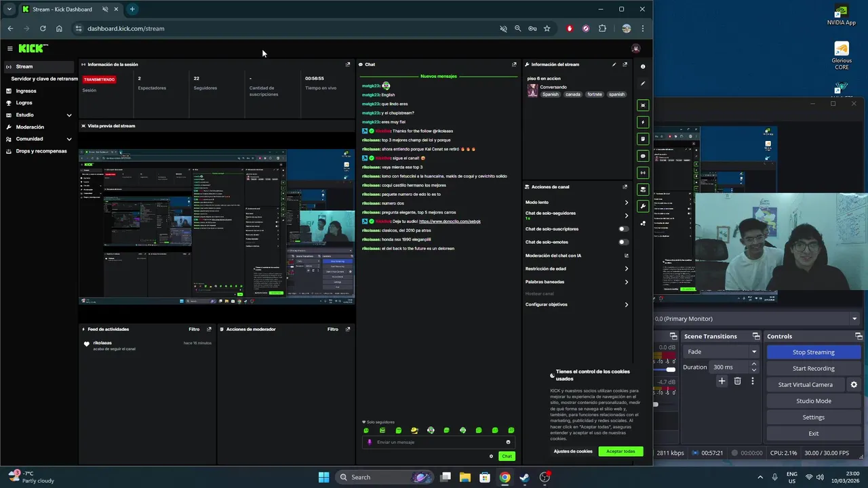Click the Kick logo in the header
868x488 pixels.
click(x=33, y=48)
